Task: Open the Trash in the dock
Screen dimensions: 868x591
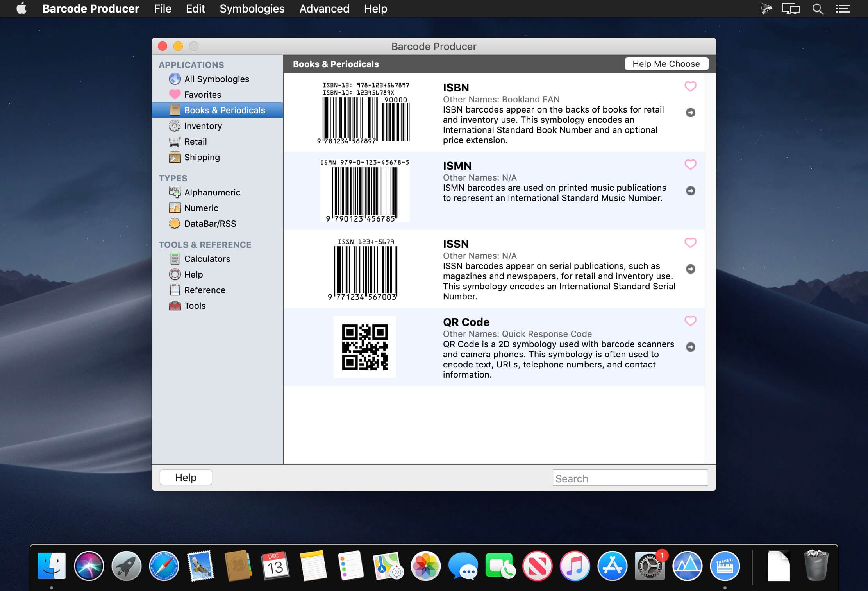Action: [x=816, y=566]
